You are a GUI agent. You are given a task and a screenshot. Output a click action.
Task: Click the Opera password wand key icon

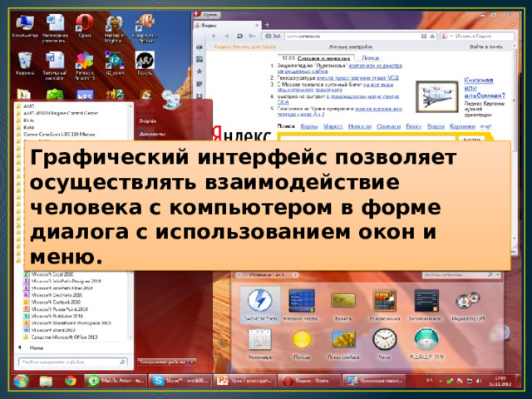coord(252,36)
